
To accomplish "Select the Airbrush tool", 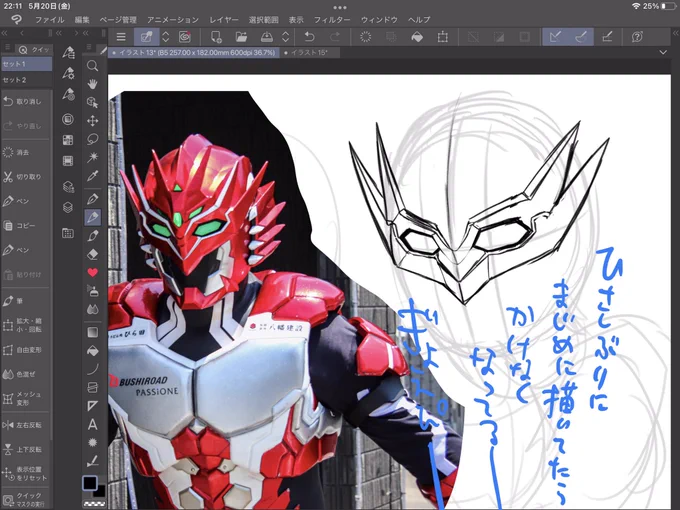I will point(92,291).
